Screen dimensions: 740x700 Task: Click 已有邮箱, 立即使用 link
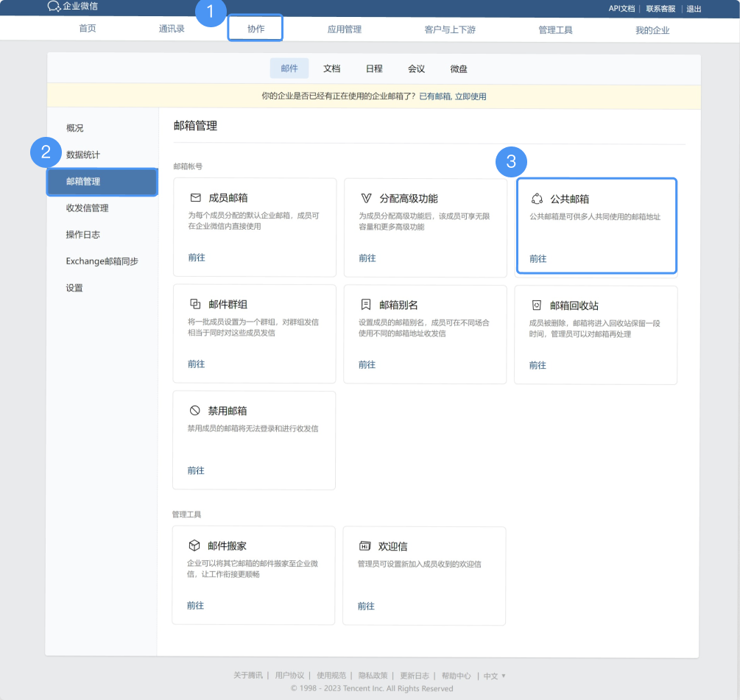[453, 96]
